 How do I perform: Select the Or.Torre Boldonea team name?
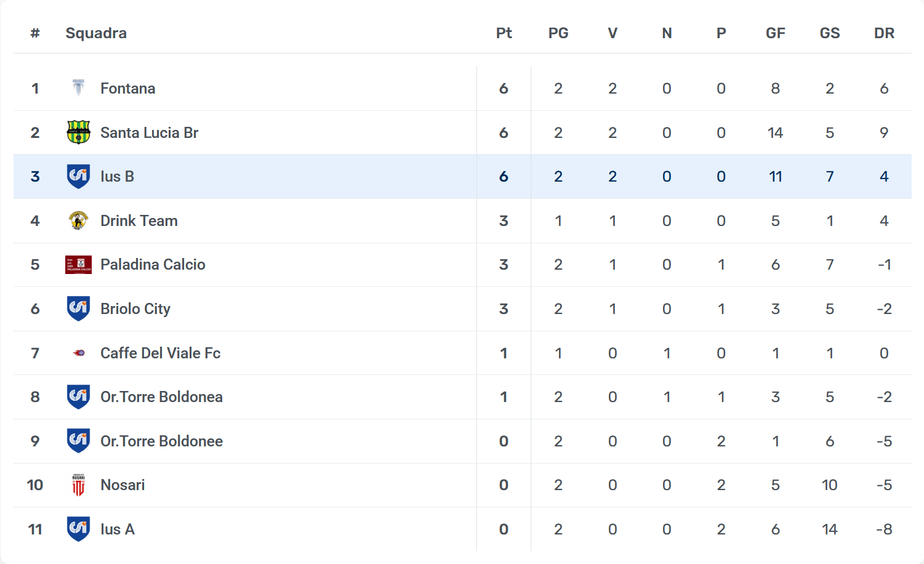[x=161, y=397]
